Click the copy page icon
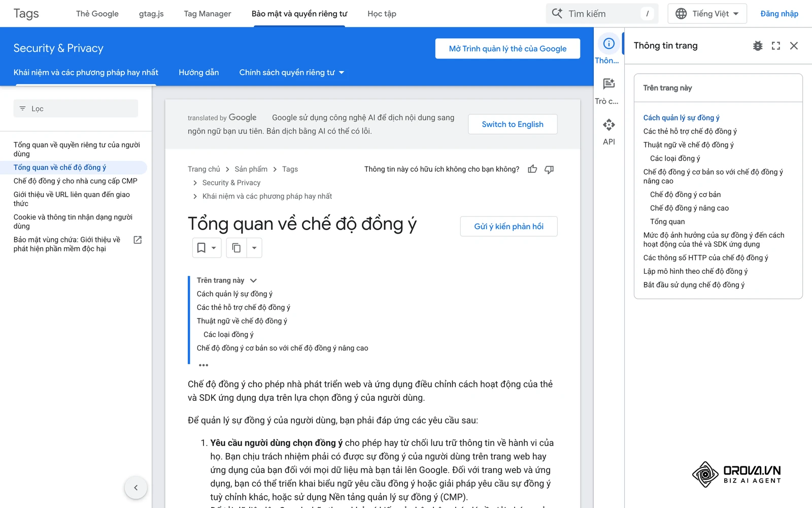Viewport: 812px width, 508px height. tap(236, 248)
